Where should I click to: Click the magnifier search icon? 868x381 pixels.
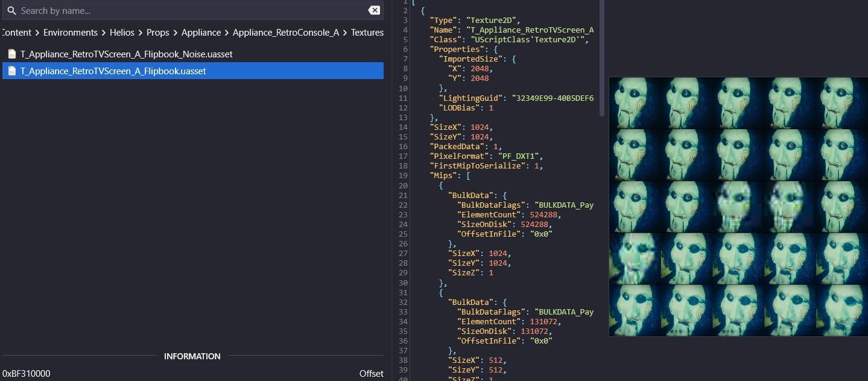(11, 11)
